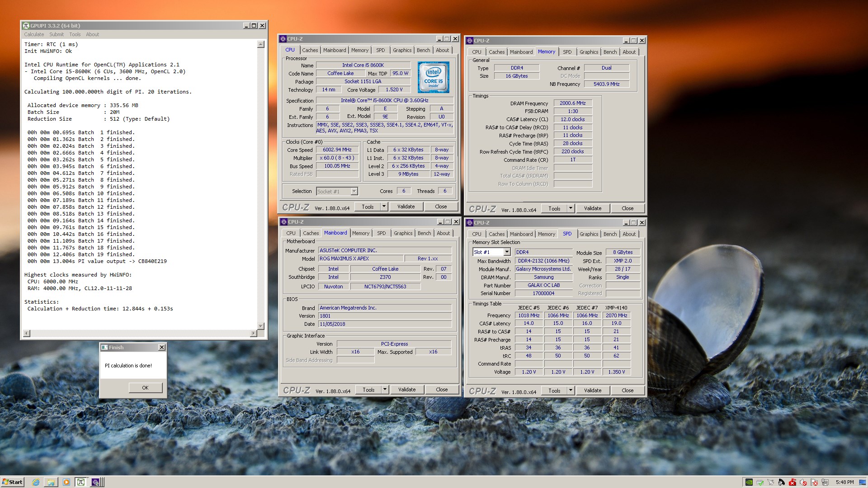
Task: Click the Tools button in the Mainboard tab window
Action: point(368,389)
